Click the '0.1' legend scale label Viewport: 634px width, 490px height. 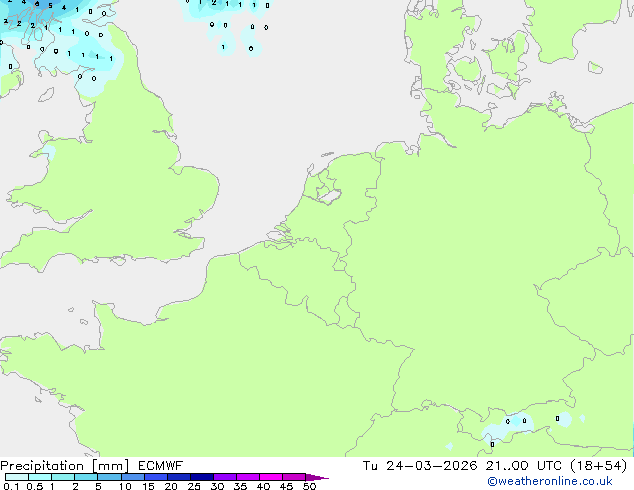tap(11, 486)
